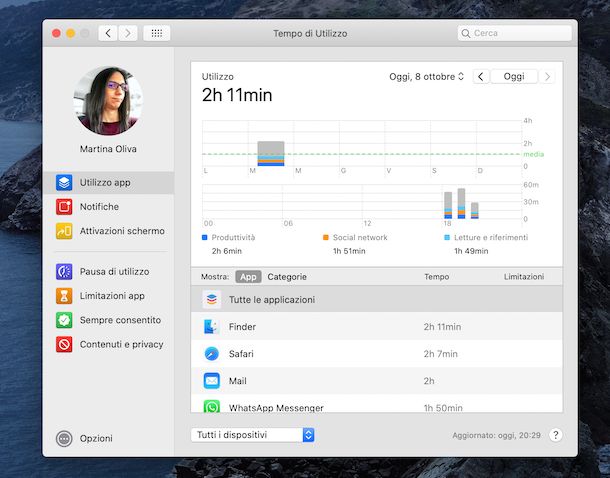Go back with toolbar left chevron
610x478 pixels.
click(108, 33)
